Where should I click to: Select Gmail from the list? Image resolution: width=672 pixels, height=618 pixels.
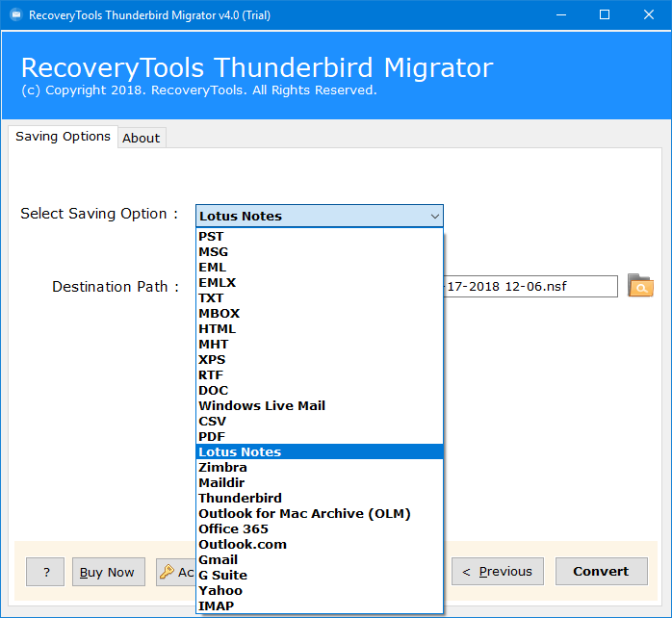(320, 560)
